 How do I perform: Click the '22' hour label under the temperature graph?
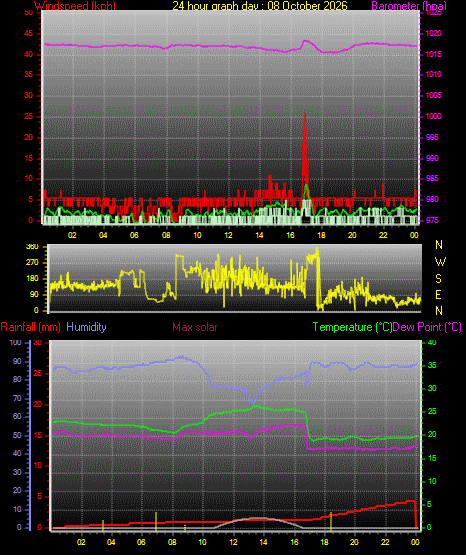pos(385,542)
